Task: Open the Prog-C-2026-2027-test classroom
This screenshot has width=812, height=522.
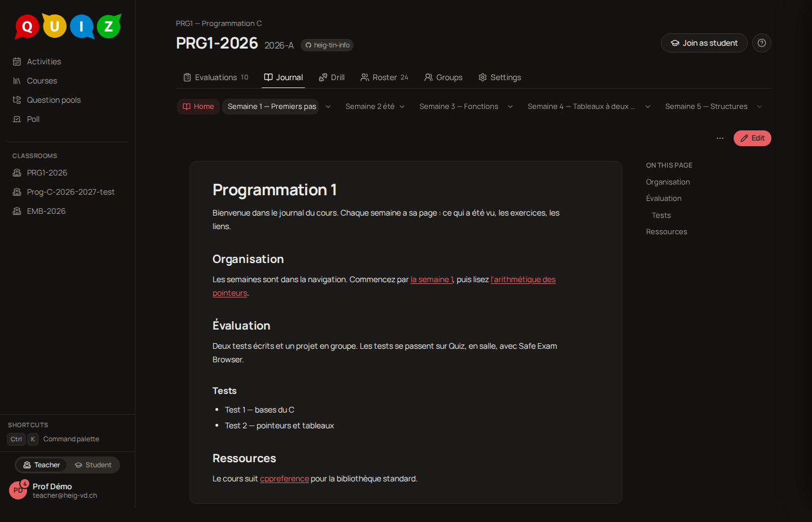Action: click(x=68, y=192)
